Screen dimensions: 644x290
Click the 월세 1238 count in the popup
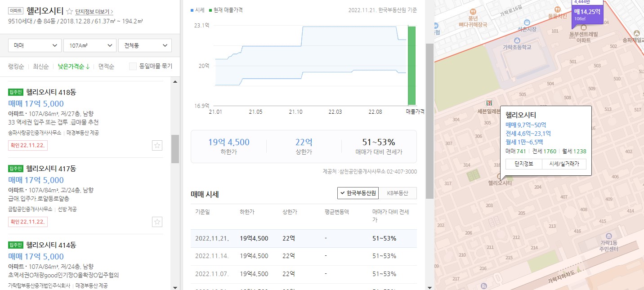[574, 152]
